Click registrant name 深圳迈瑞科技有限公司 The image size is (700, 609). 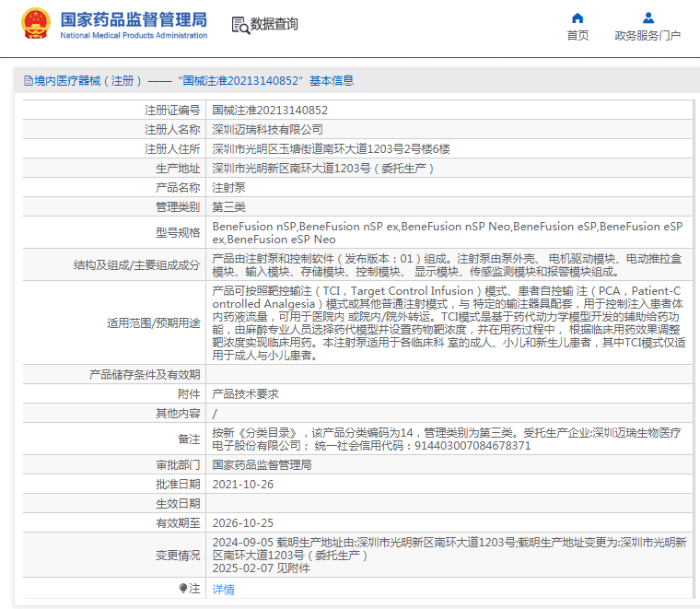(268, 129)
